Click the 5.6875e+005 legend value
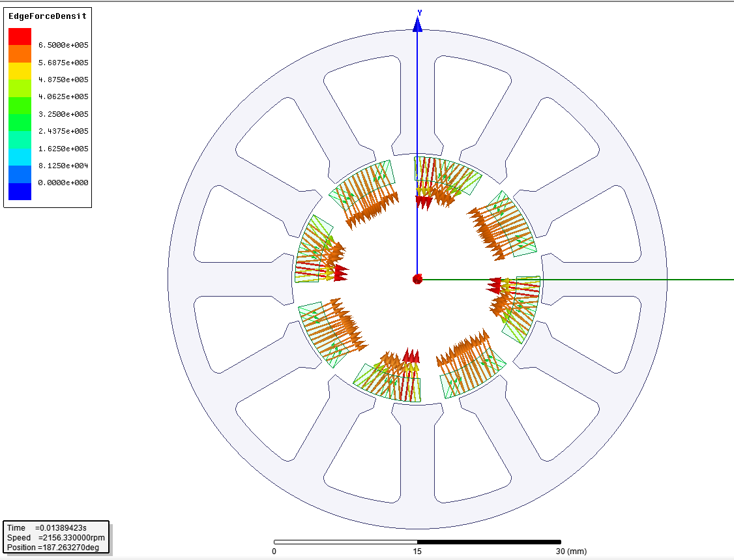 point(63,63)
